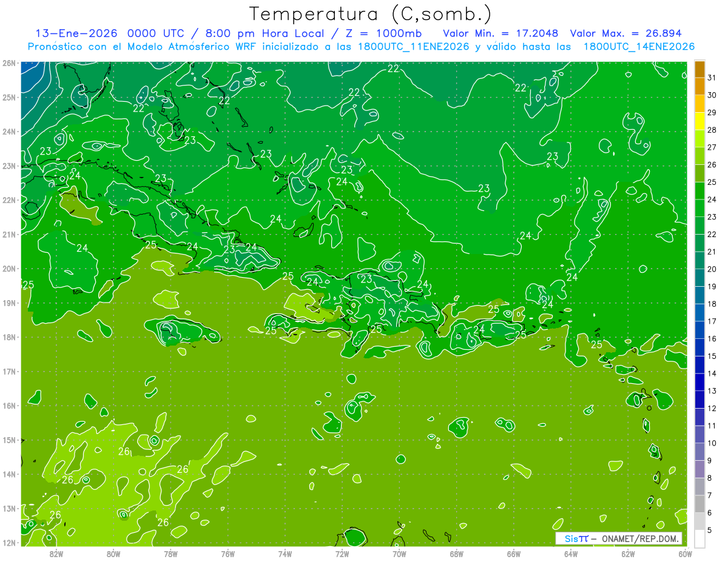Image resolution: width=728 pixels, height=562 pixels.
Task: Click the color bar label "10"
Action: point(712,443)
